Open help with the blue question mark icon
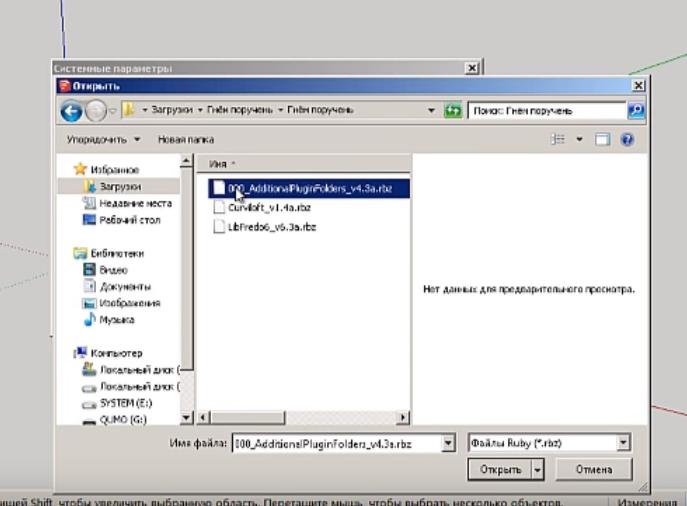 (x=627, y=140)
